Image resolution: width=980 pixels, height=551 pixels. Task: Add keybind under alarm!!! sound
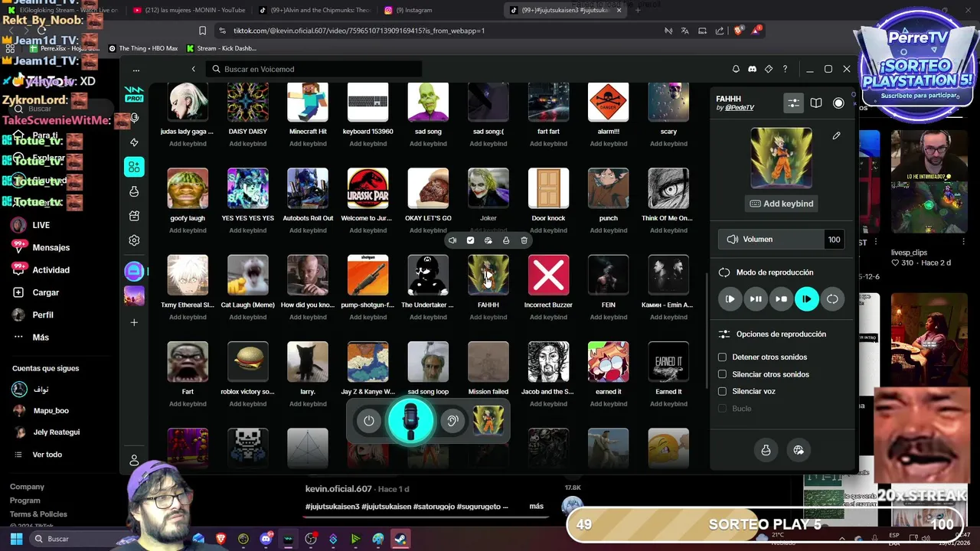(x=609, y=144)
